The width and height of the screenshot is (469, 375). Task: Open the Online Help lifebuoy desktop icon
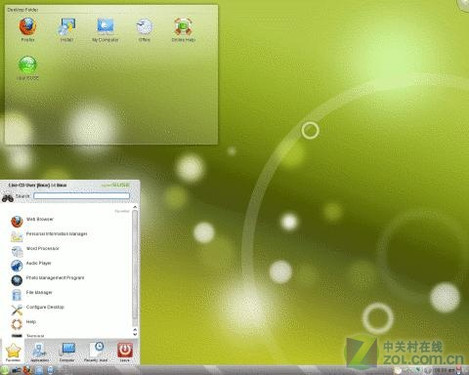pos(183,29)
